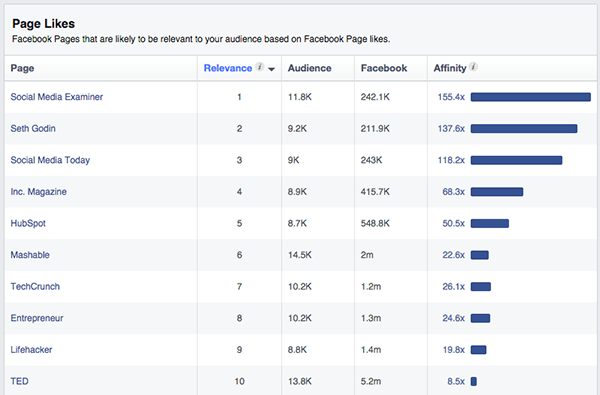
Task: Click the 8.5x affinity bar
Action: pyautogui.click(x=474, y=381)
